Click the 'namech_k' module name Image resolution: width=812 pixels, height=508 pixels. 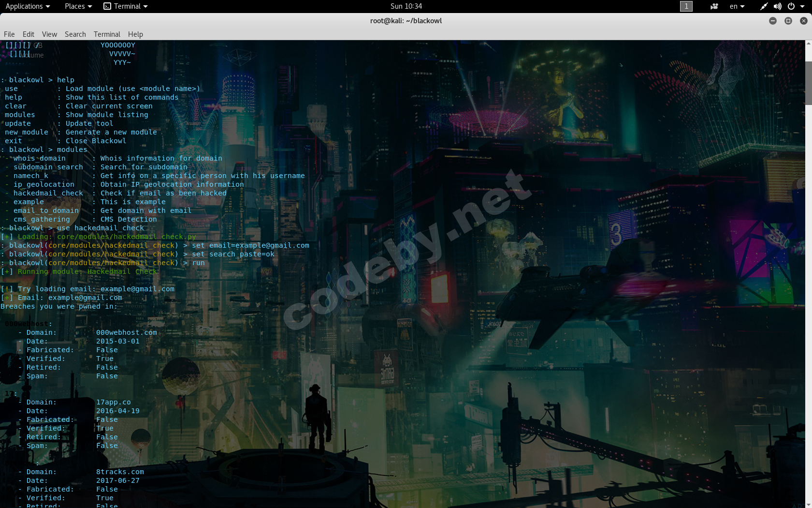tap(31, 176)
